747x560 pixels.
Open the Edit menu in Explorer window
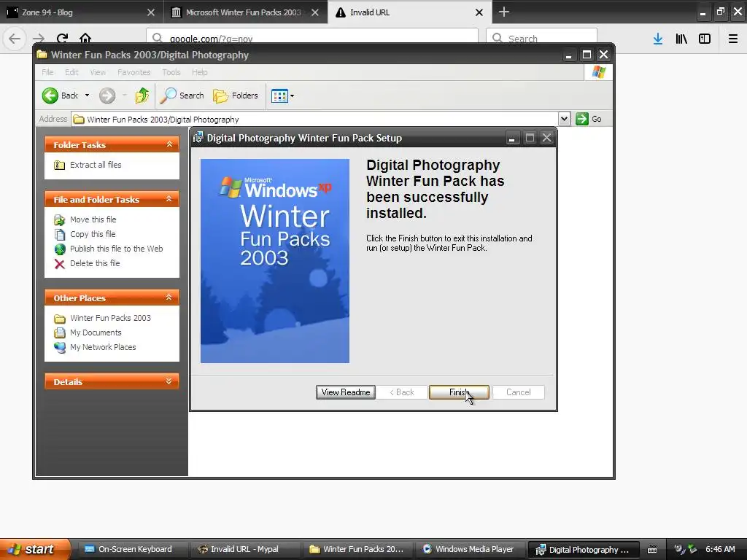pos(71,72)
